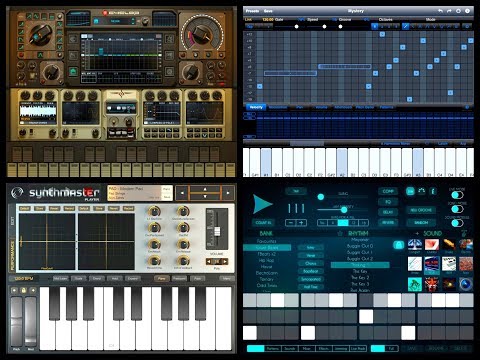Toggle the Jam Mode switch
The width and height of the screenshot is (480, 360).
pyautogui.click(x=457, y=209)
